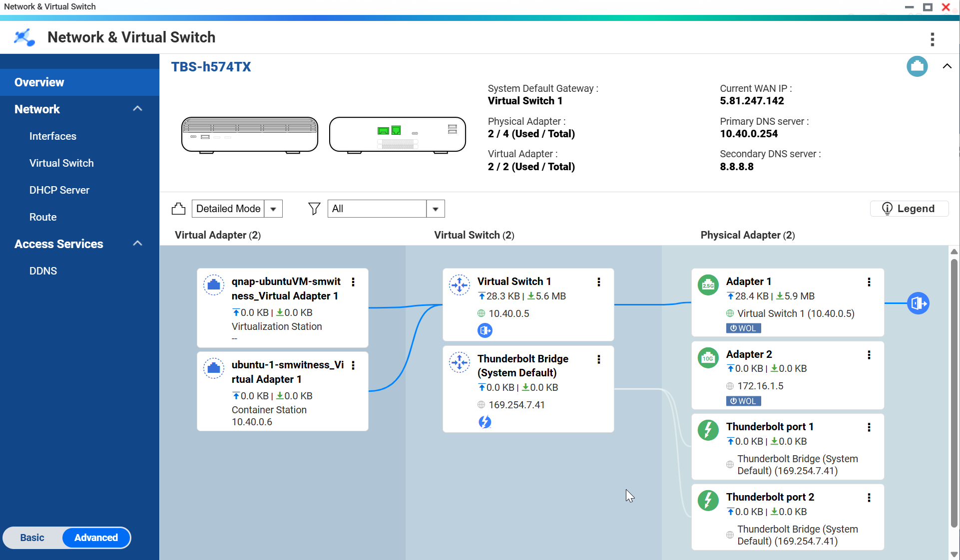This screenshot has width=960, height=560.
Task: Click the Physical Adapter (2) column header
Action: (748, 235)
